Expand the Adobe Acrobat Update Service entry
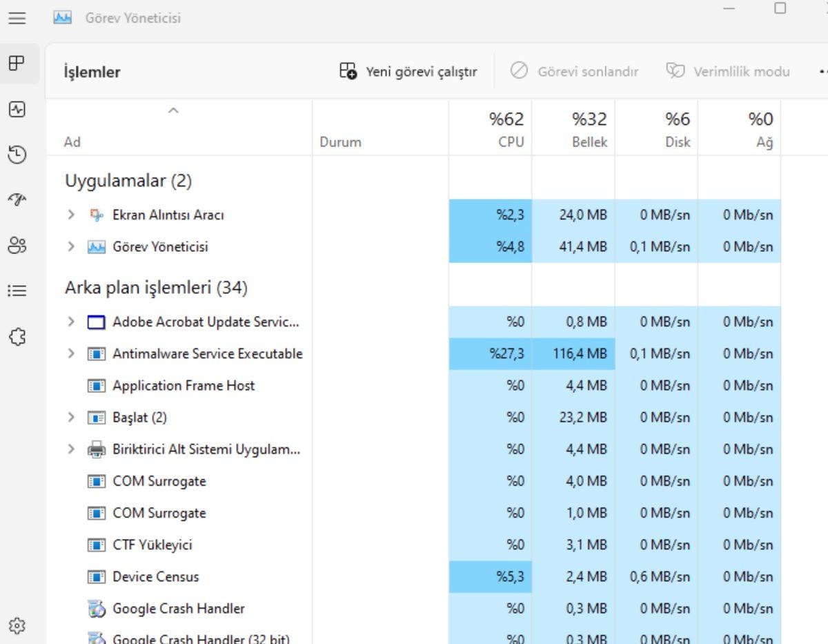The image size is (828, 644). tap(70, 322)
